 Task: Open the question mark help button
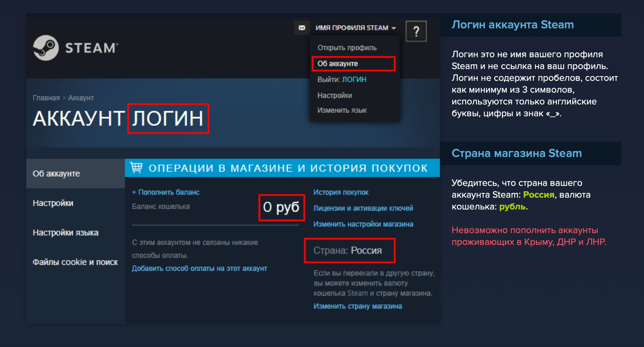pyautogui.click(x=416, y=31)
